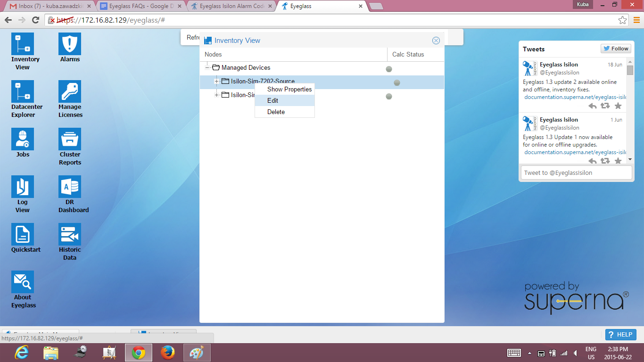
Task: Retweet the 18 Jun tweet
Action: tap(605, 106)
